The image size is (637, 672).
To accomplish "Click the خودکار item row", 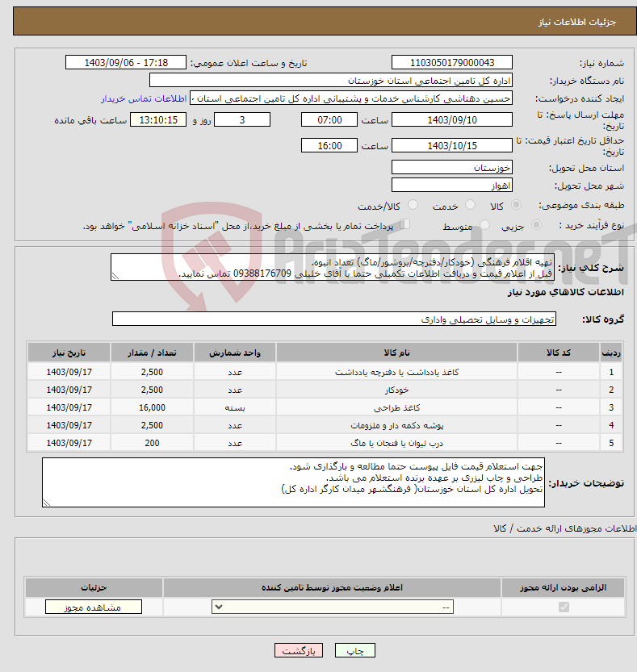I will (x=325, y=390).
